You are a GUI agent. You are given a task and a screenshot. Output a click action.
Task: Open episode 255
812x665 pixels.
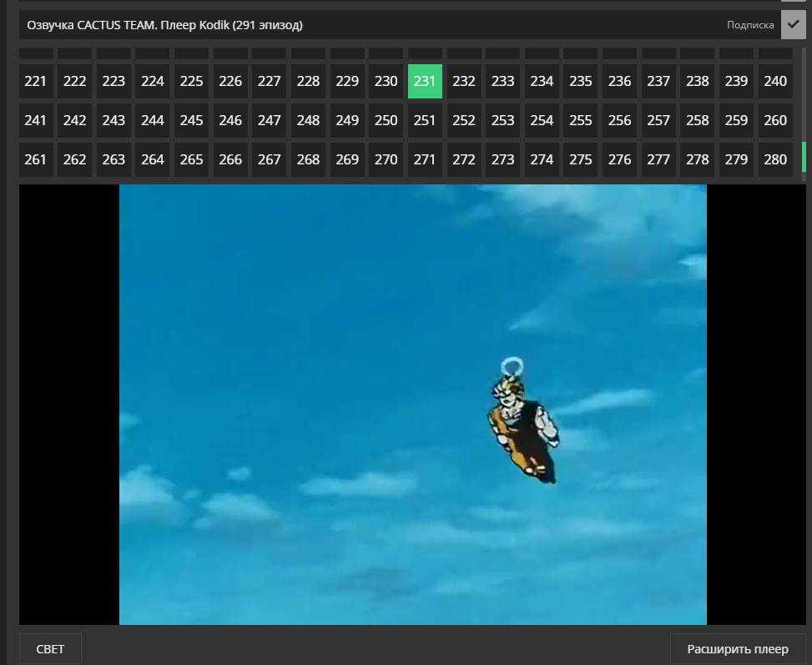click(x=581, y=121)
